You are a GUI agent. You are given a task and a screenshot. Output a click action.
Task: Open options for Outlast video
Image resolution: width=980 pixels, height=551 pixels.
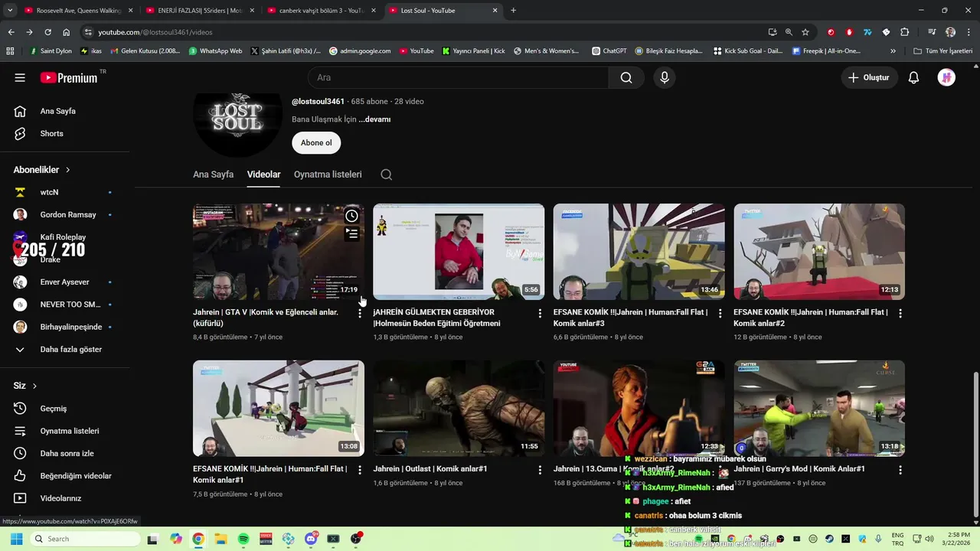(x=540, y=470)
